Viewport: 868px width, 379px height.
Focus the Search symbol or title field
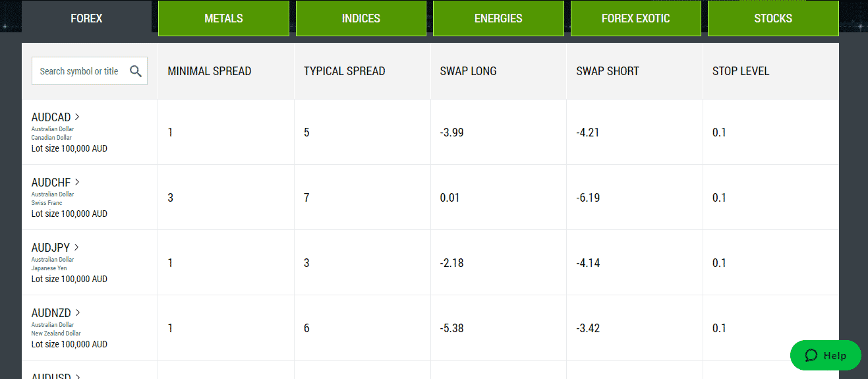(x=90, y=71)
